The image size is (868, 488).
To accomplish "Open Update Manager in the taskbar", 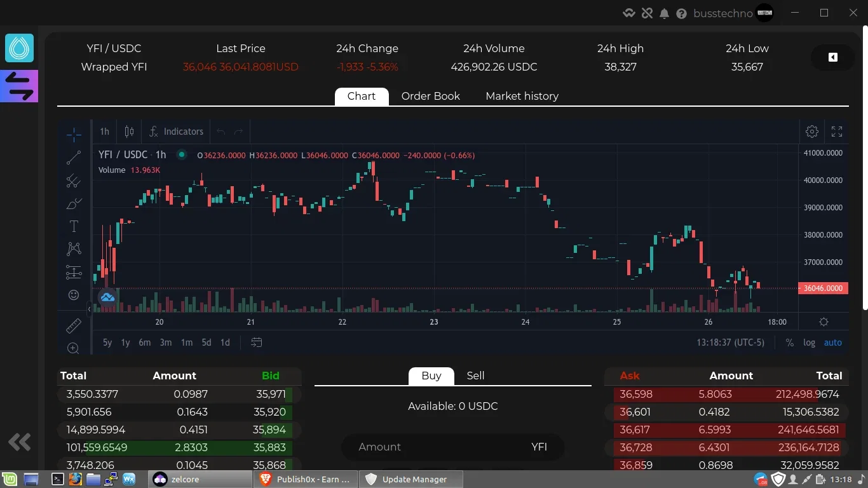I will pyautogui.click(x=411, y=479).
